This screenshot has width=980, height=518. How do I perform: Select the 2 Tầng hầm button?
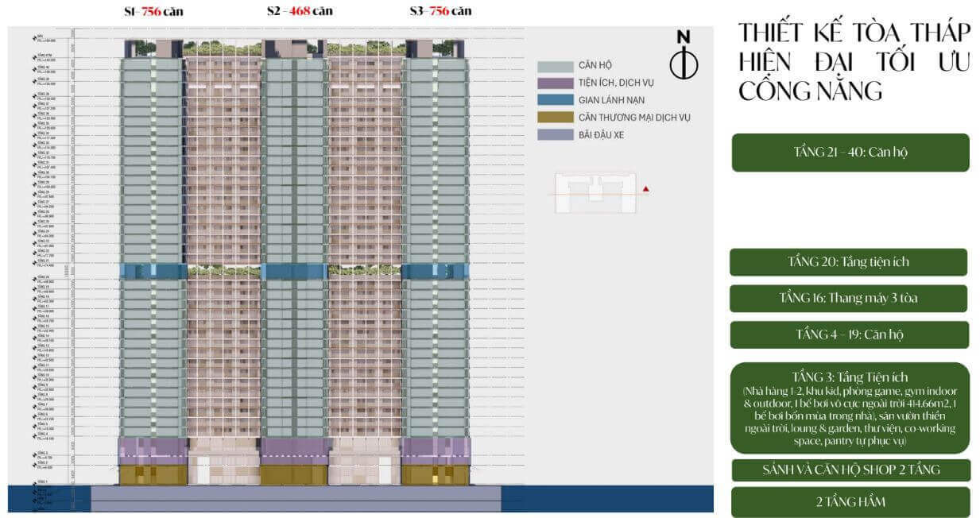850,502
